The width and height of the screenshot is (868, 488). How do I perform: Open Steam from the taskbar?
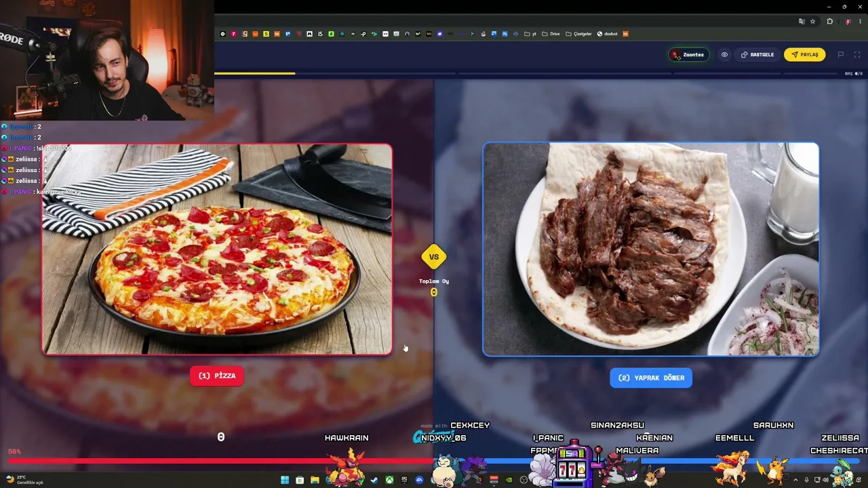[x=374, y=480]
